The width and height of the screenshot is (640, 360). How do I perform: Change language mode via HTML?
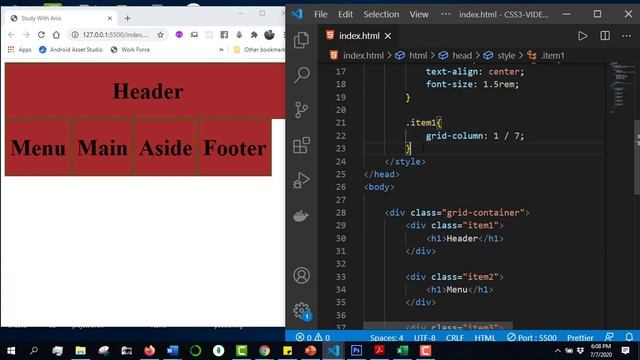[x=485, y=338]
